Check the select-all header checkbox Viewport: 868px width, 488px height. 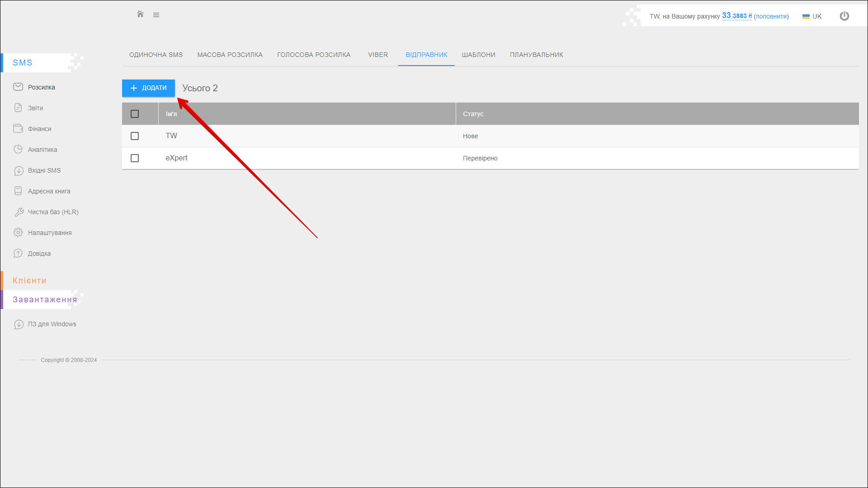[135, 114]
